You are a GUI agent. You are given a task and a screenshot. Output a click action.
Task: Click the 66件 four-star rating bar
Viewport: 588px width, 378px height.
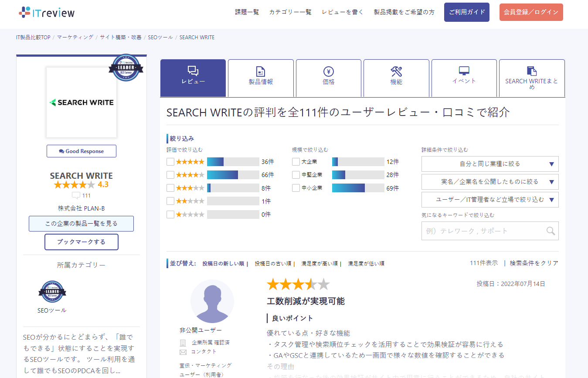(x=233, y=175)
